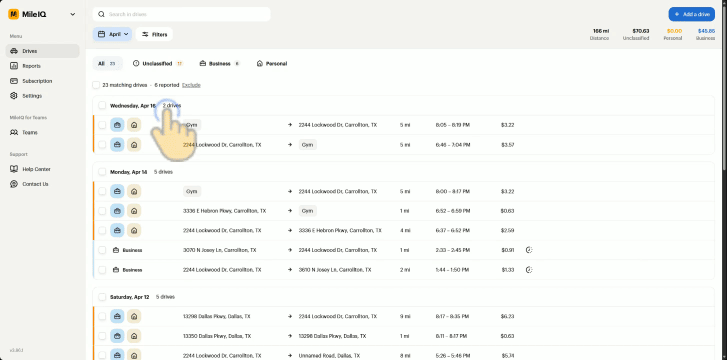Switch to the Personal tab
This screenshot has height=360, width=727.
(x=272, y=64)
